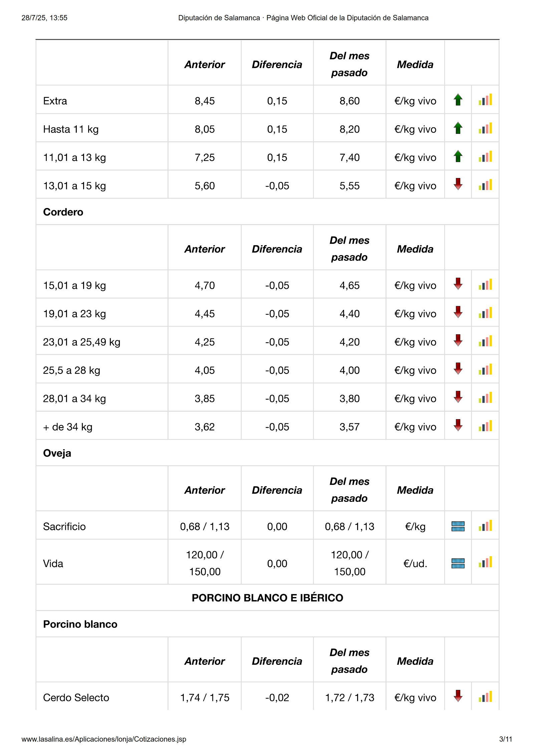Image resolution: width=534 pixels, height=756 pixels.
Task: Open the chart icon for 28,01 a 34 kg
Action: (485, 398)
